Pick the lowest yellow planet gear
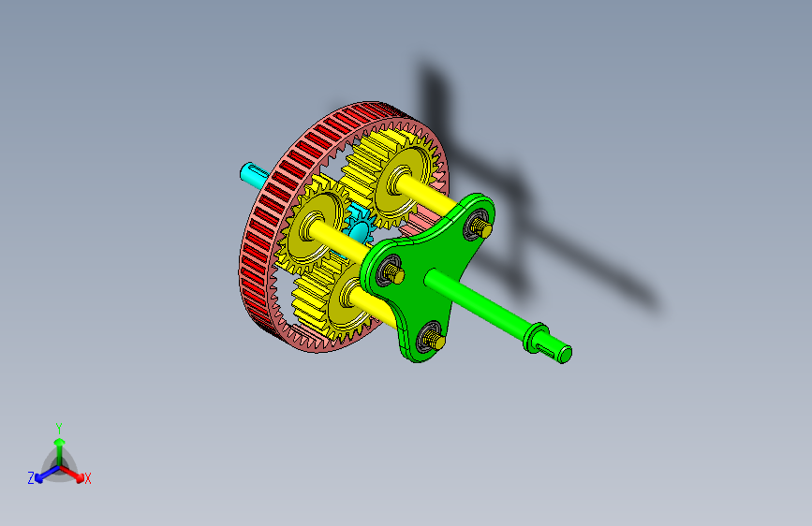This screenshot has height=526, width=812. pos(335,300)
